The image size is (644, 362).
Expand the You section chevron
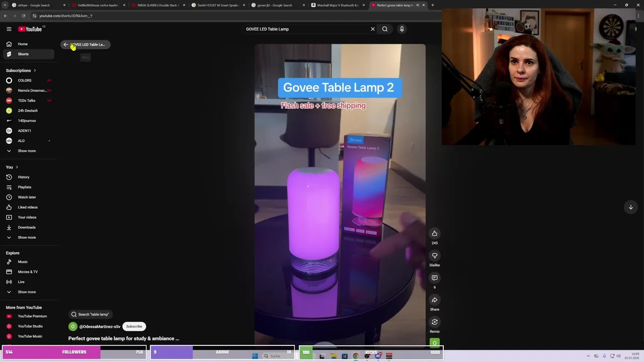pos(17,167)
